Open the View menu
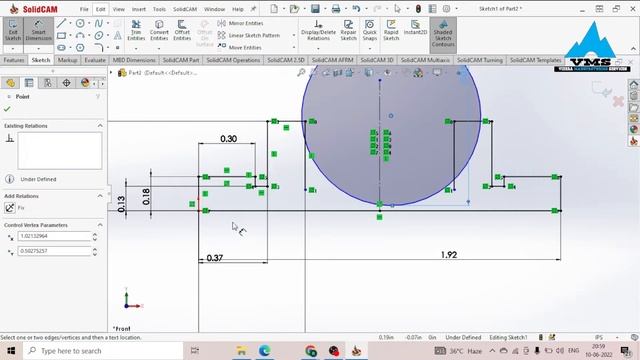The height and width of the screenshot is (360, 640). tap(118, 9)
